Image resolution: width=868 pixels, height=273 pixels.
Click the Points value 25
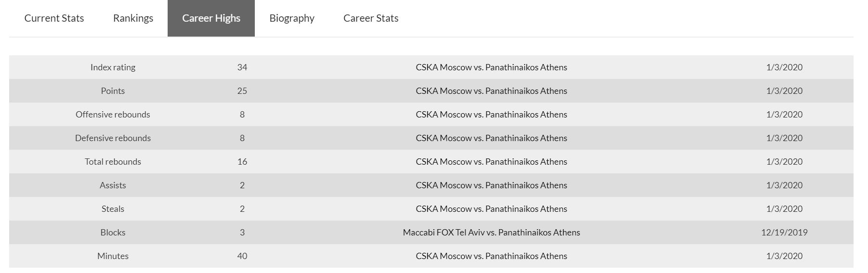[242, 91]
